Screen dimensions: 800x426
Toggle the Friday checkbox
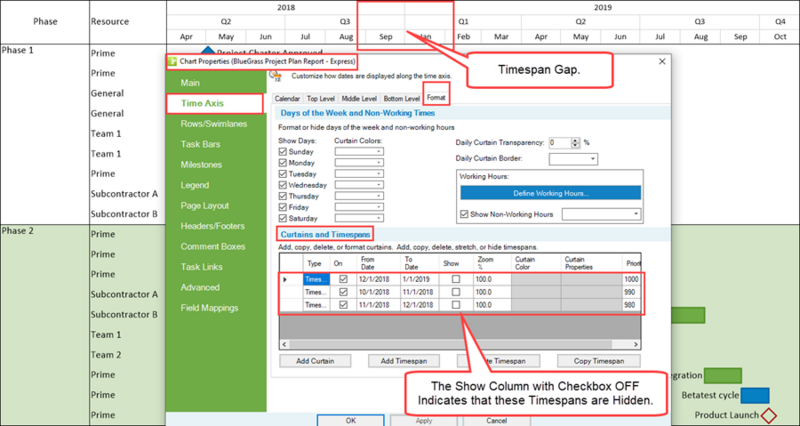tap(283, 207)
